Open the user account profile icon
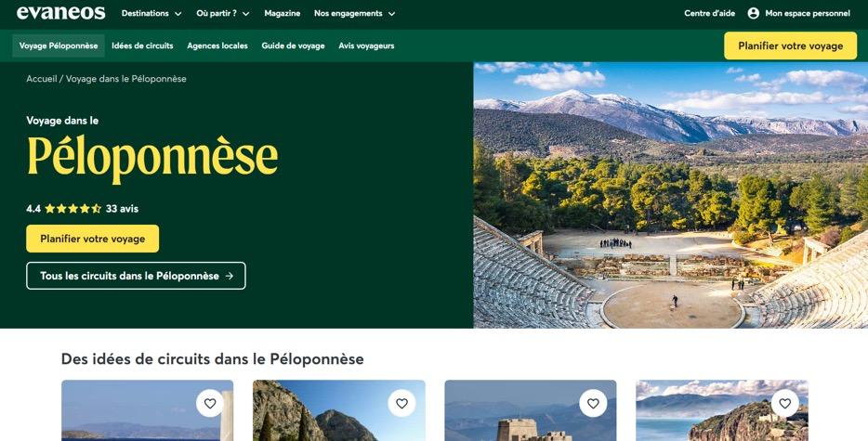The height and width of the screenshot is (441, 868). pos(753,13)
